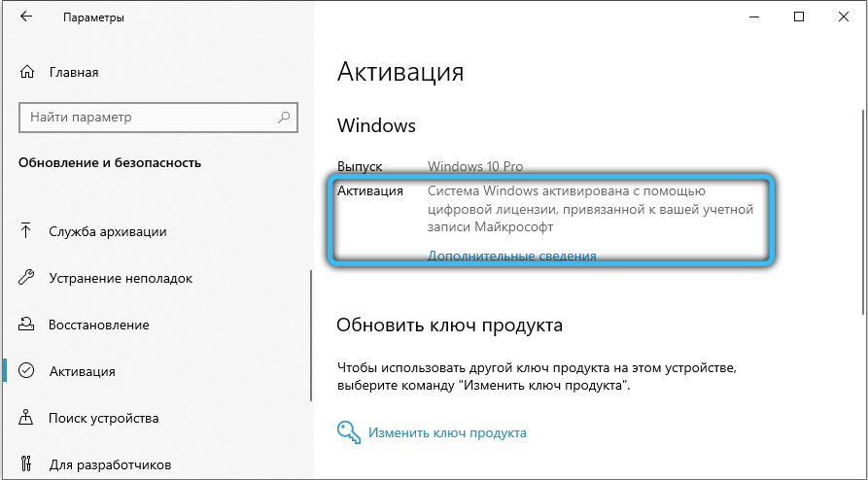Open the Дополнительные сведения link

[x=512, y=256]
